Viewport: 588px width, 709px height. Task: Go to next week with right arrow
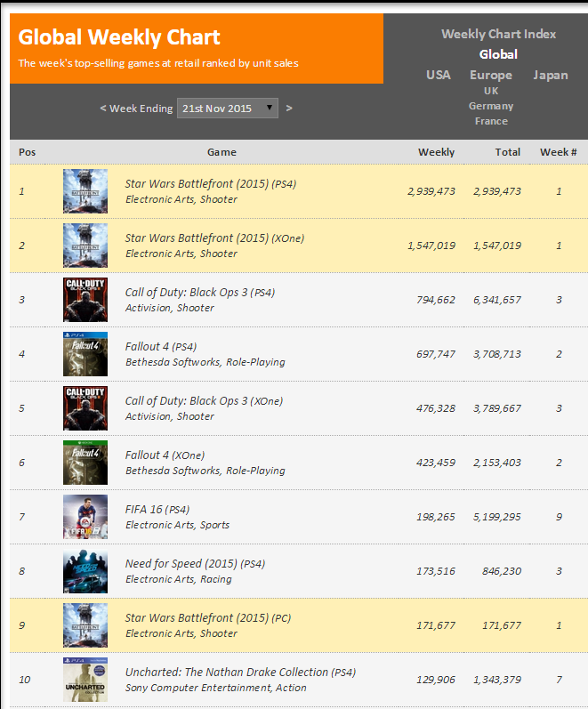289,108
